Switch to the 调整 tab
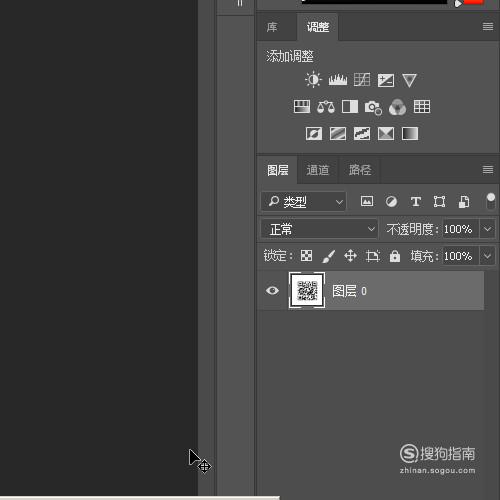The image size is (500, 500). click(318, 27)
